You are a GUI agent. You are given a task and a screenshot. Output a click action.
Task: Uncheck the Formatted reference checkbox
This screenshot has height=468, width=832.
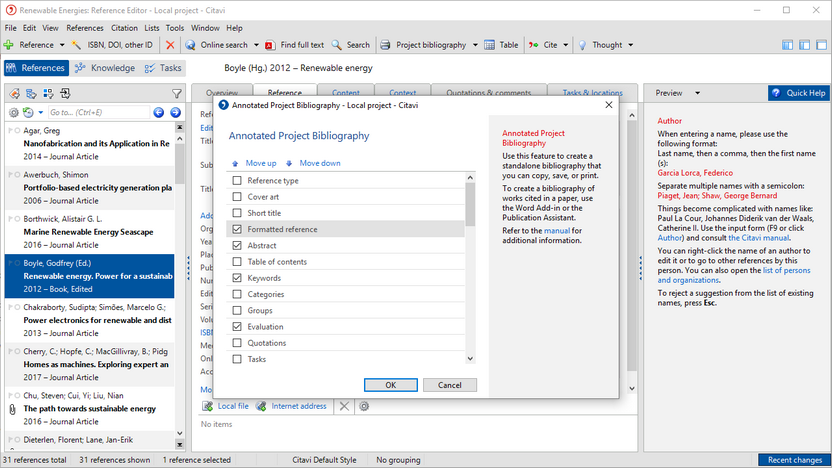coord(237,229)
